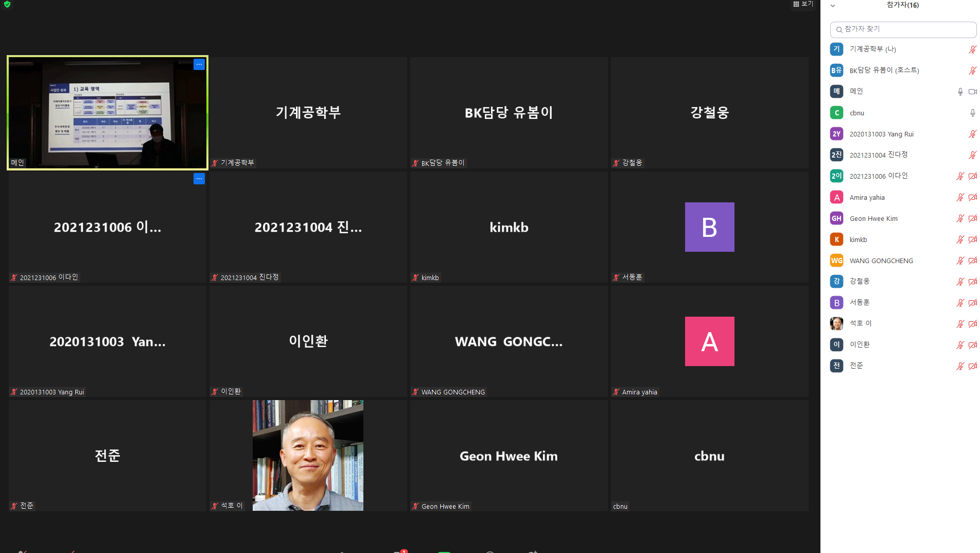Click muted mic icon for BK담당 유봄이 host
This screenshot has width=980, height=553.
point(972,71)
